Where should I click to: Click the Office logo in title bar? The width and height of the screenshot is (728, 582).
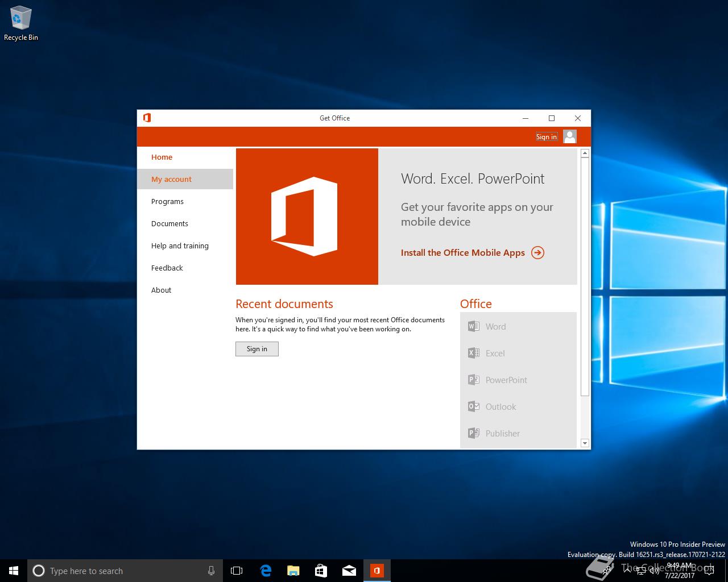click(x=147, y=118)
